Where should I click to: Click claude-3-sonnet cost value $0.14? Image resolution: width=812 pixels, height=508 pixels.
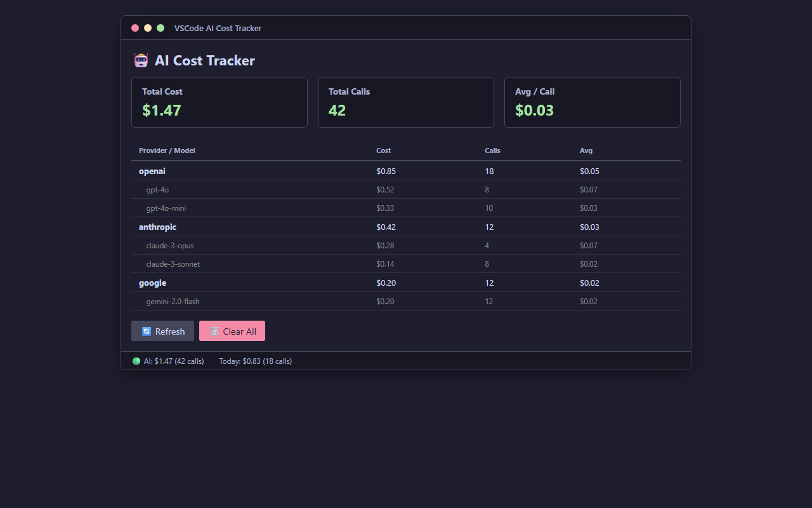click(385, 264)
